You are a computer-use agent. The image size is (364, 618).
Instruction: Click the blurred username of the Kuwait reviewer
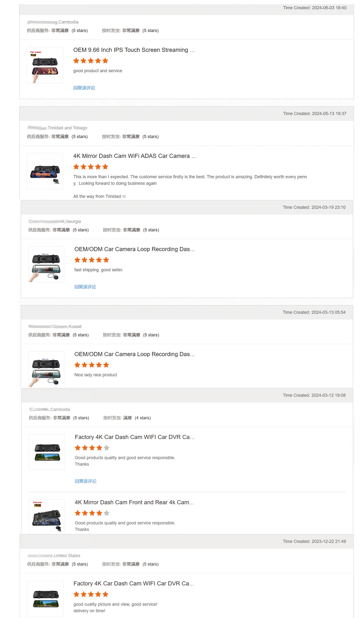pos(48,326)
